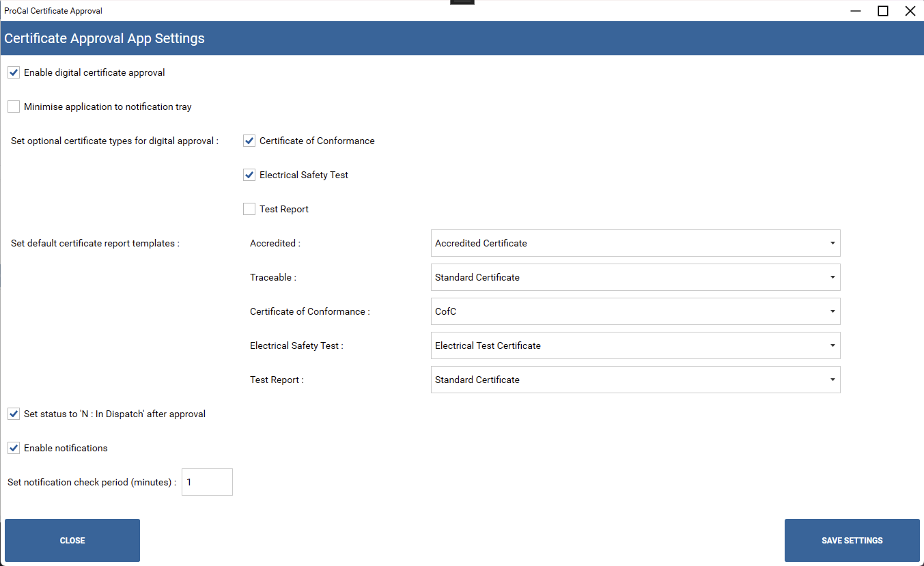Open the Traceable template dropdown
924x566 pixels.
(635, 277)
